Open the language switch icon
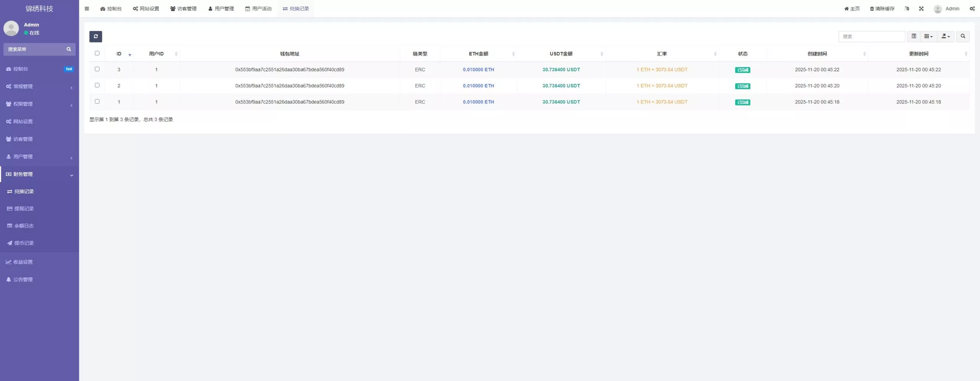Viewport: 980px width, 381px height. tap(906, 8)
